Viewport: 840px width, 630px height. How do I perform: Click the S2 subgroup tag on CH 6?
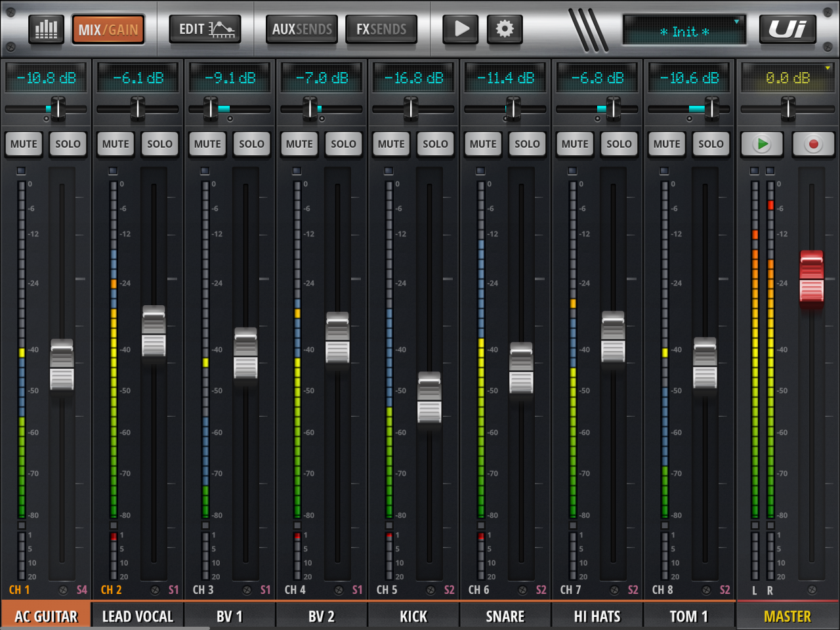[541, 590]
